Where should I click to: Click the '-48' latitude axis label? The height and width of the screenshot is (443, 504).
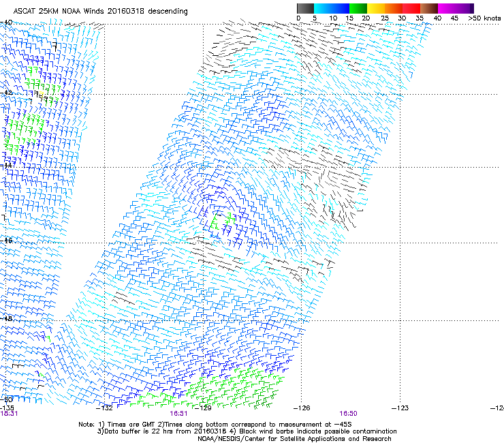point(6,318)
